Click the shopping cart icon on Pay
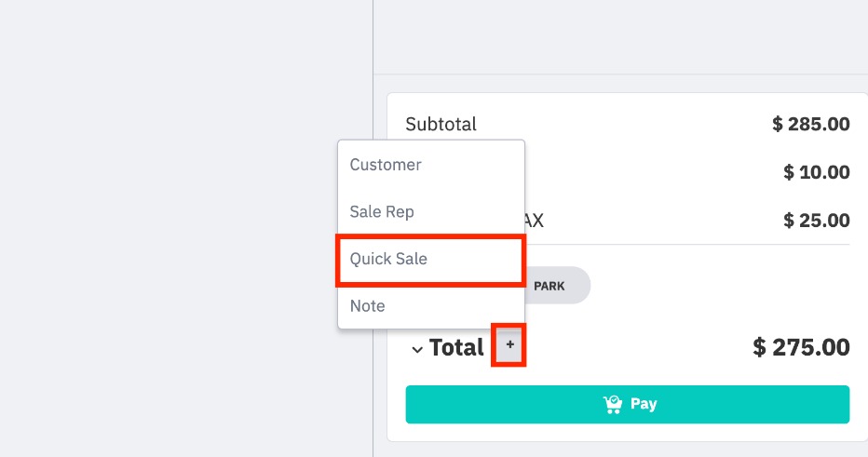Viewport: 868px width, 457px height. click(613, 405)
